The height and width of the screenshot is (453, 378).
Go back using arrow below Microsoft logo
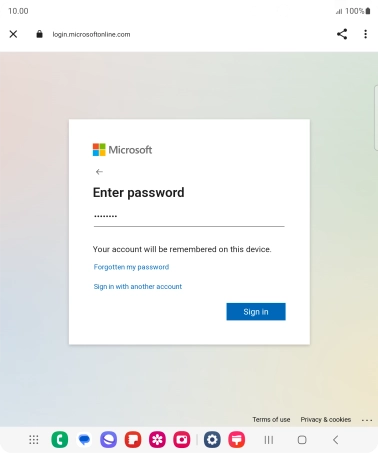tap(99, 172)
